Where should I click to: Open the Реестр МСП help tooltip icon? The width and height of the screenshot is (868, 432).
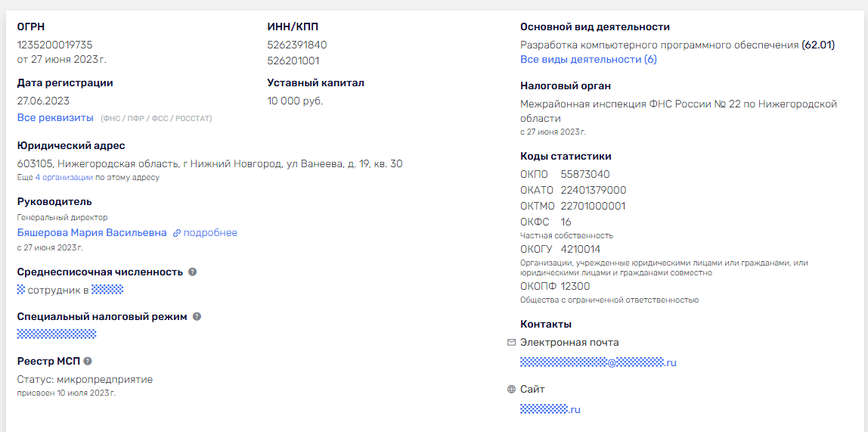click(x=88, y=362)
